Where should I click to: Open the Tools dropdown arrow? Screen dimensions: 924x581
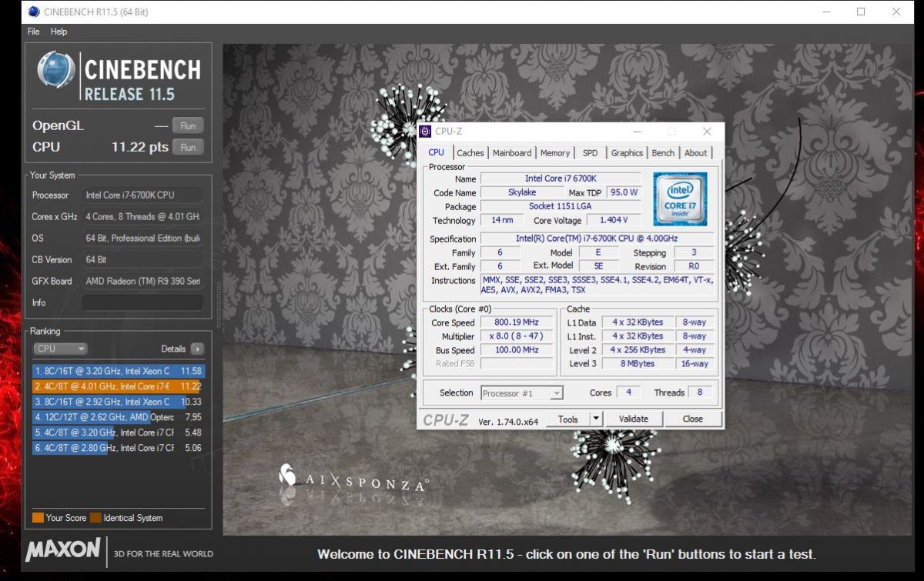click(596, 419)
